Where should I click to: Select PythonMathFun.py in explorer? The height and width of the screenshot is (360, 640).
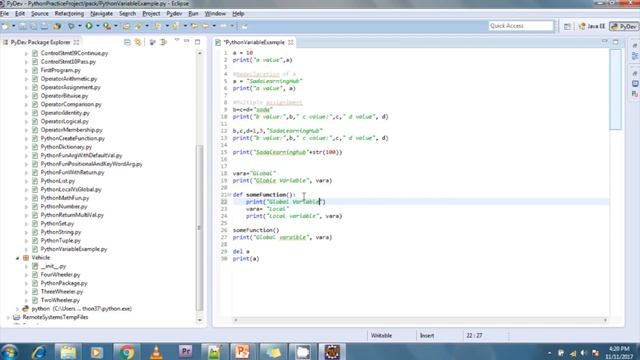point(64,198)
